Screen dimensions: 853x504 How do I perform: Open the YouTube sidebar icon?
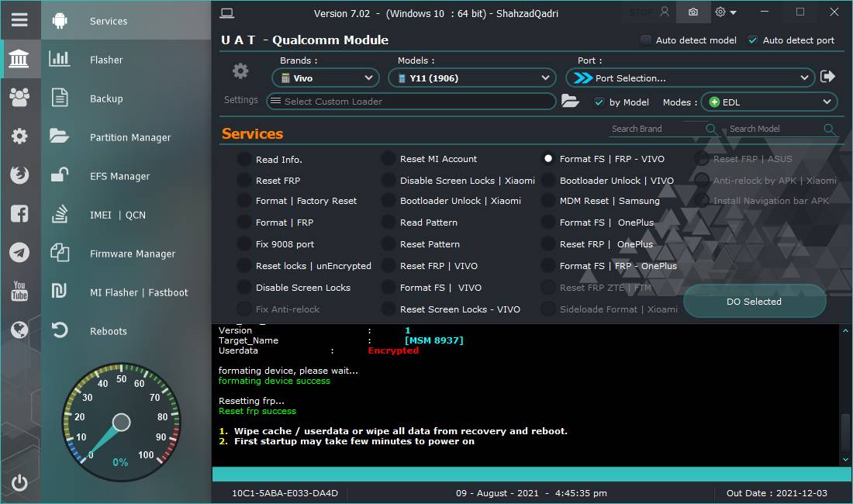19,291
